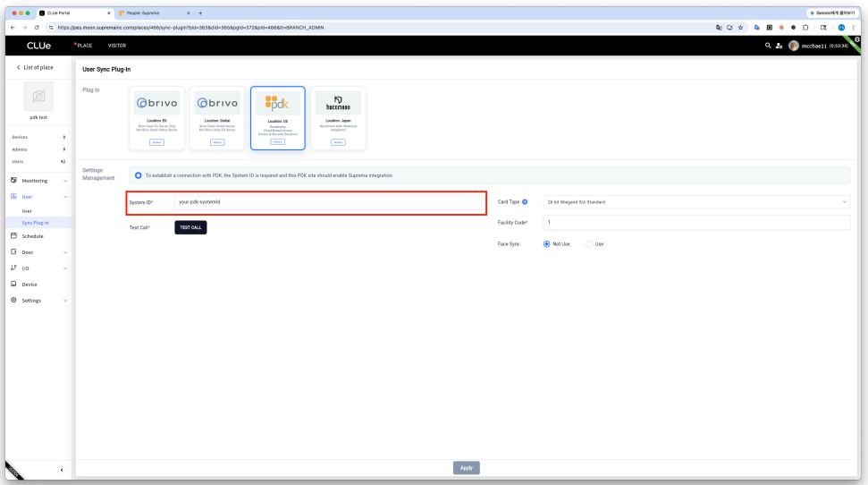Screen dimensions: 868x485
Task: Open the search magnifier in the header
Action: tap(768, 46)
